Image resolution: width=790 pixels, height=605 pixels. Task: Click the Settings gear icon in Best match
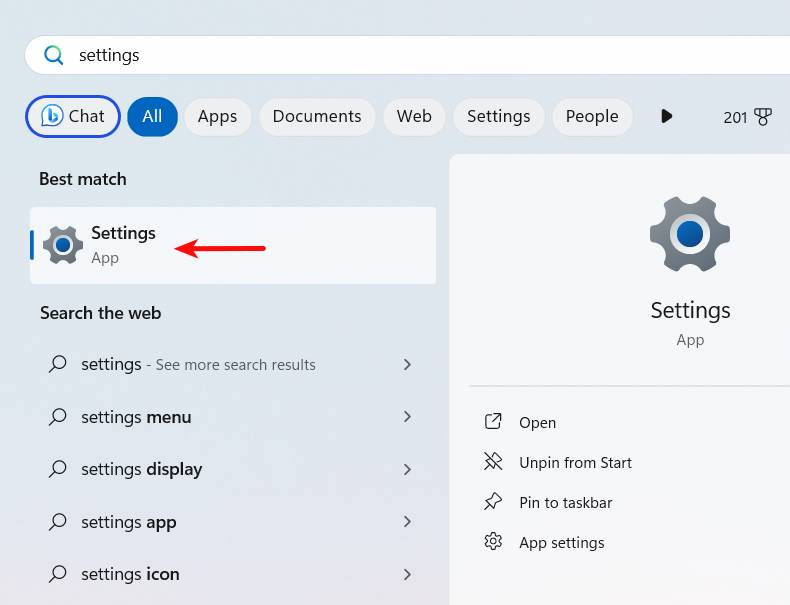coord(63,245)
